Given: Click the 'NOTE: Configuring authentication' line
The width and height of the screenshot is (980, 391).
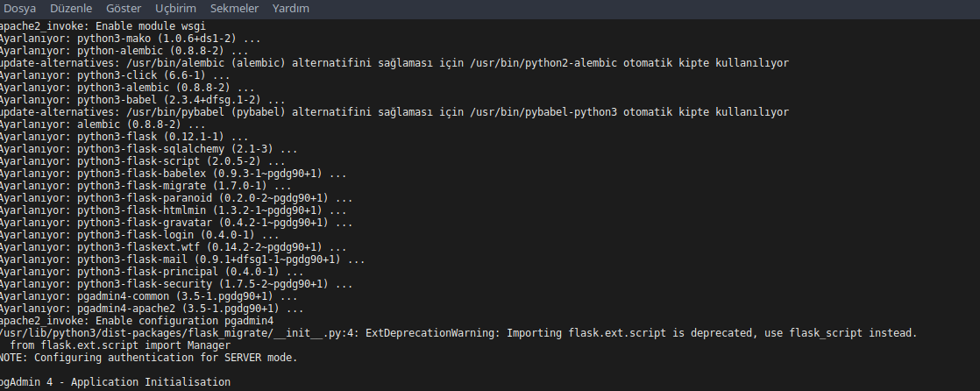Looking at the screenshot, I should 149,358.
